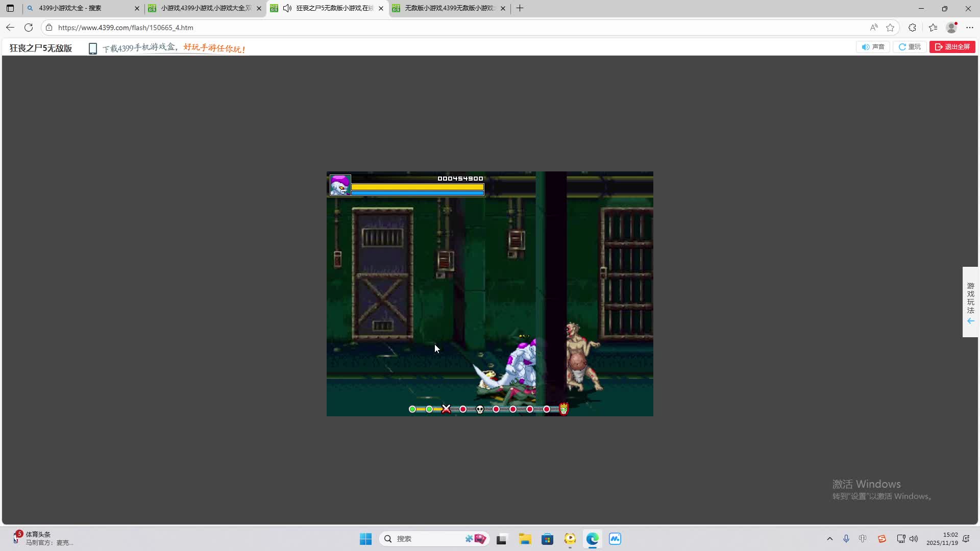Reload the page with refresh icon
Viewport: 980px width, 551px height.
29,28
